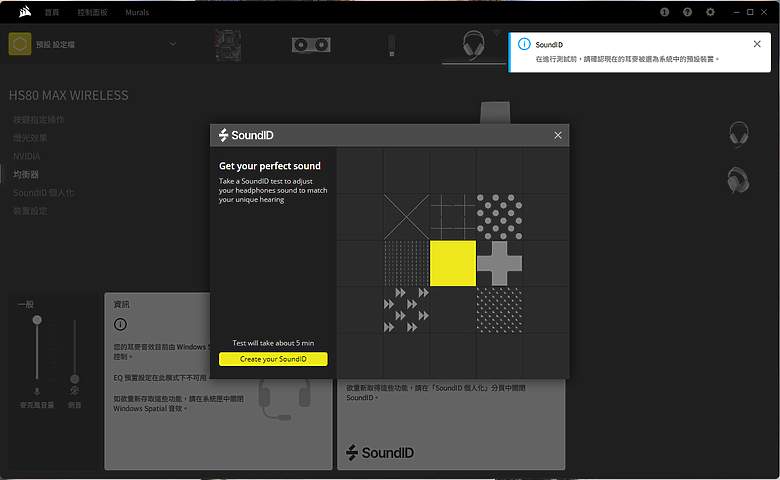Click the yellow square tile in dialog
Screen dimensions: 780x480
pos(453,263)
